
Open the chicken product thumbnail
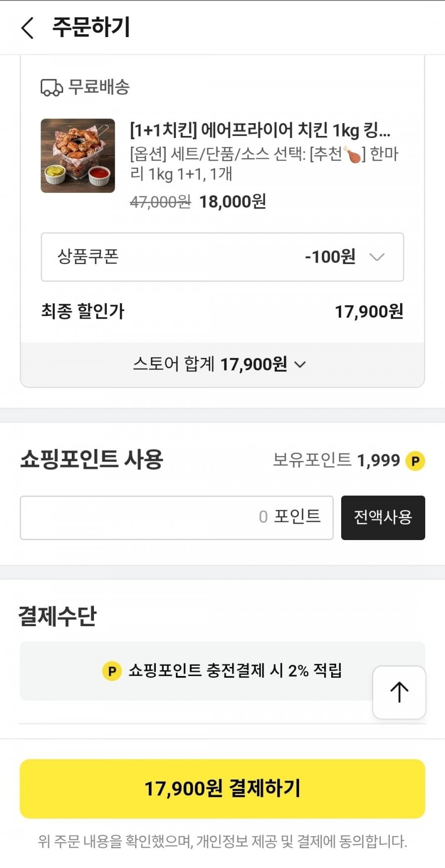[78, 156]
